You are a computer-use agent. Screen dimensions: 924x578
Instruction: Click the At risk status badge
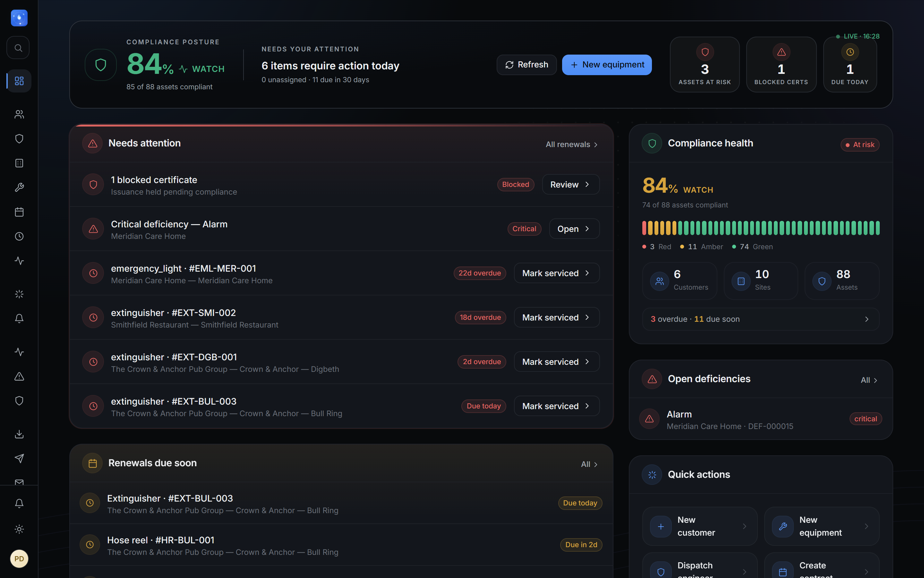pos(860,145)
